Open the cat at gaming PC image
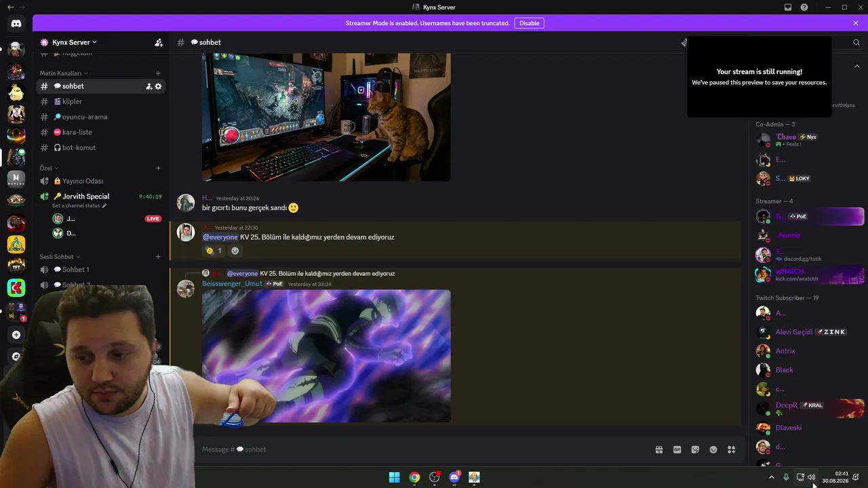The image size is (868, 488). click(326, 117)
